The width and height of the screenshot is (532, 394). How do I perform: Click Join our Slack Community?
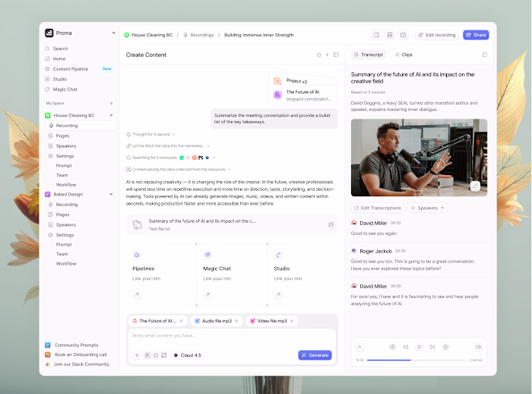[x=78, y=364]
